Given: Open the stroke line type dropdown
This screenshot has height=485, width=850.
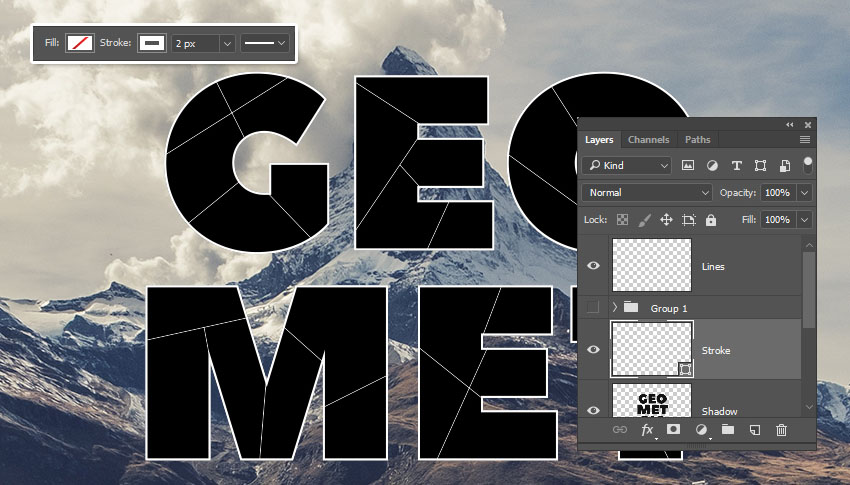Looking at the screenshot, I should [x=265, y=43].
